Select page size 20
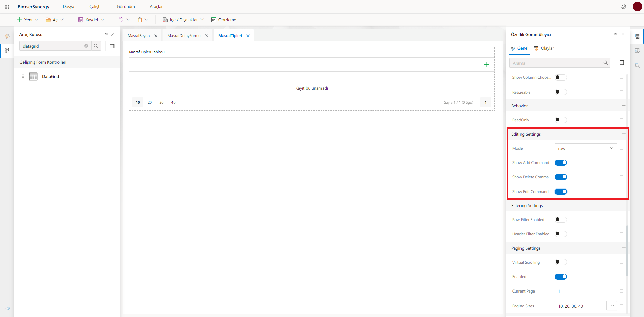 click(150, 102)
